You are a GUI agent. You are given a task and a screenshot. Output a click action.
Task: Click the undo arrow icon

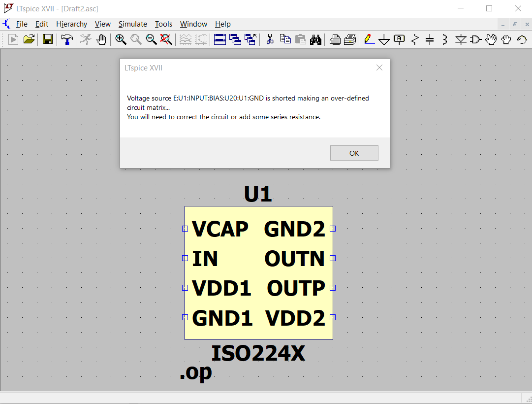click(522, 39)
